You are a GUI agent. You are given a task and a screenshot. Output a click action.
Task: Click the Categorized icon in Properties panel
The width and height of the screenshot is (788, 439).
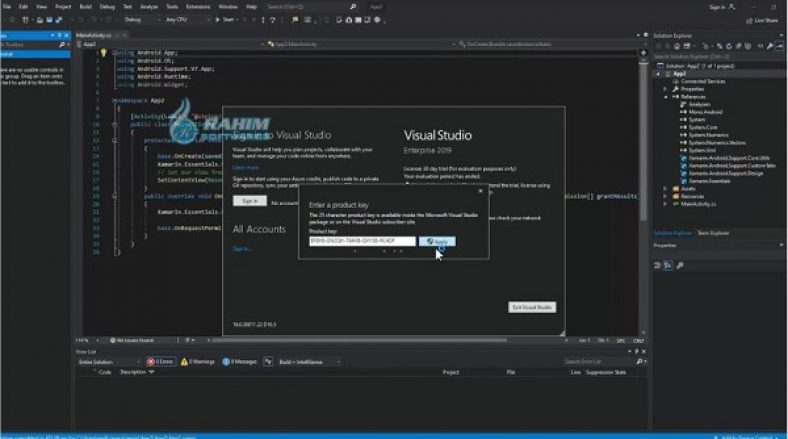click(657, 265)
